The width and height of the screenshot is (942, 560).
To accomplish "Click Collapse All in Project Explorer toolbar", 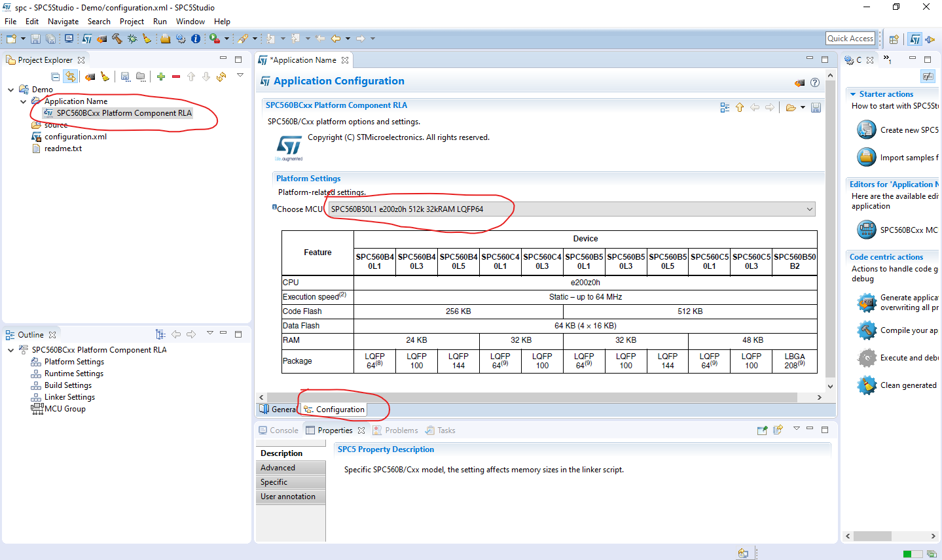I will tap(55, 77).
